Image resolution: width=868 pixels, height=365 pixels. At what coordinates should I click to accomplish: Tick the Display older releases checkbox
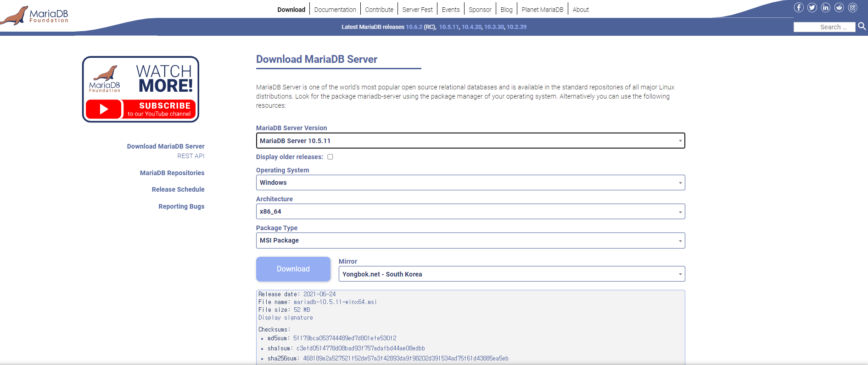click(x=330, y=157)
